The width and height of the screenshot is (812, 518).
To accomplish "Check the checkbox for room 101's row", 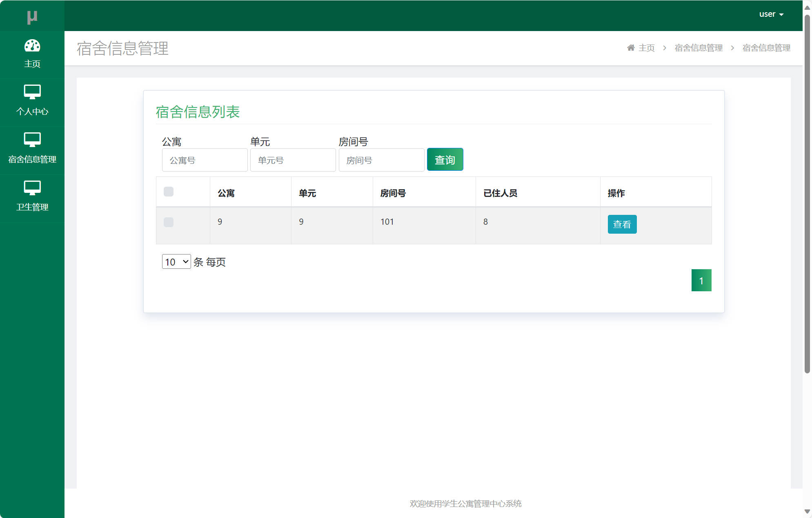I will pos(169,222).
